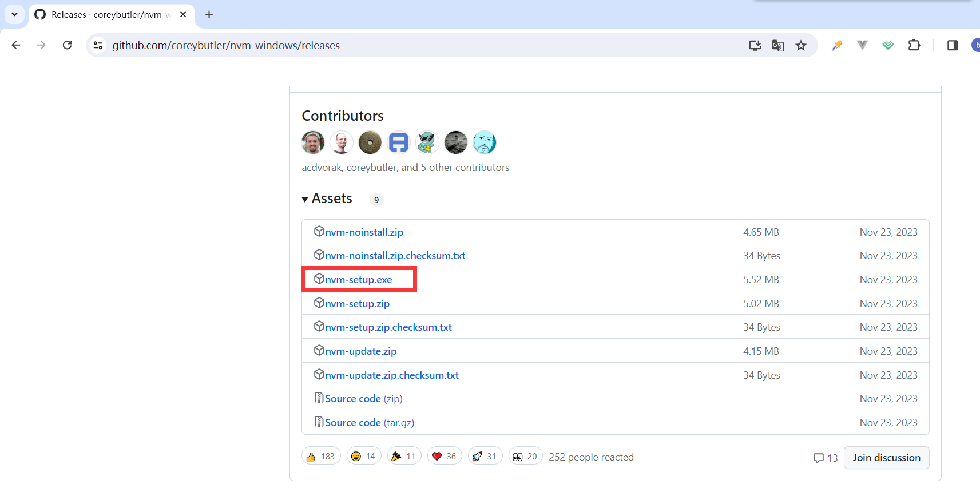The height and width of the screenshot is (504, 980).
Task: View site information icon in address bar
Action: (98, 45)
